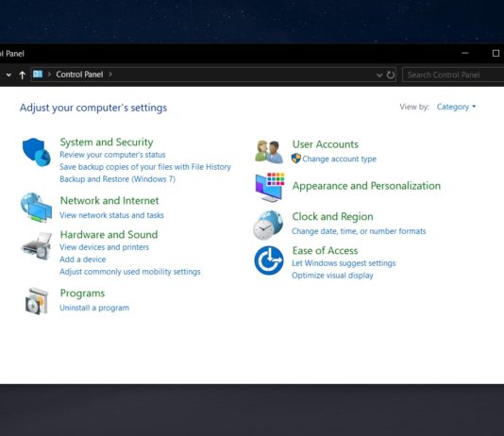
Task: Click Review your computer's status
Action: [x=112, y=155]
